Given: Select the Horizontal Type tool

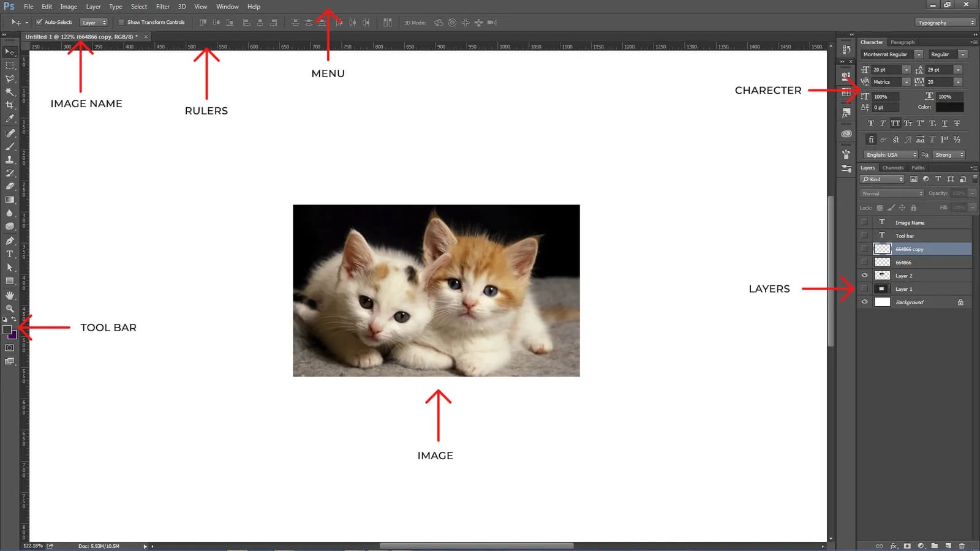Looking at the screenshot, I should click(x=10, y=254).
